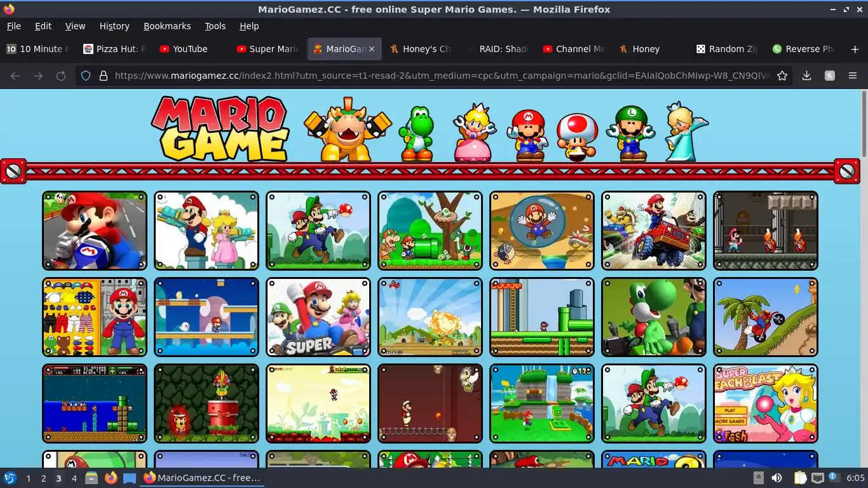Open the Mario motorbike palm tree thumbnail
The image size is (868, 488).
click(x=766, y=317)
